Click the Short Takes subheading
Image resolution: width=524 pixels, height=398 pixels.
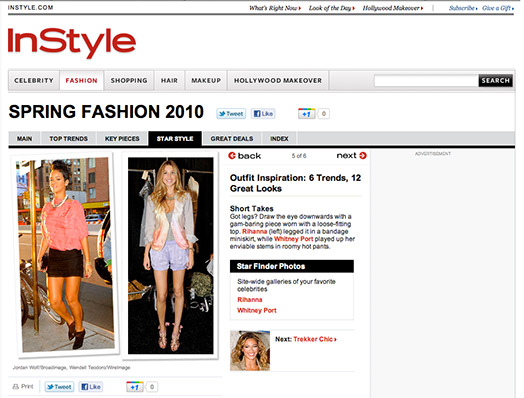[x=252, y=209]
